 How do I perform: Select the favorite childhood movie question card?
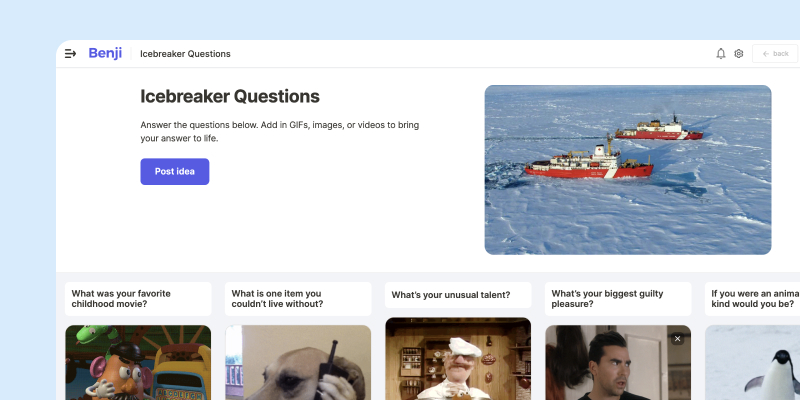(x=138, y=299)
